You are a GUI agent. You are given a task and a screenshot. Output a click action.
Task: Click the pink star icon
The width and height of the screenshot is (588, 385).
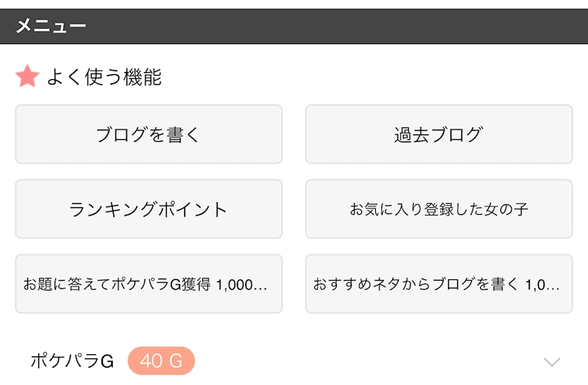(x=27, y=76)
